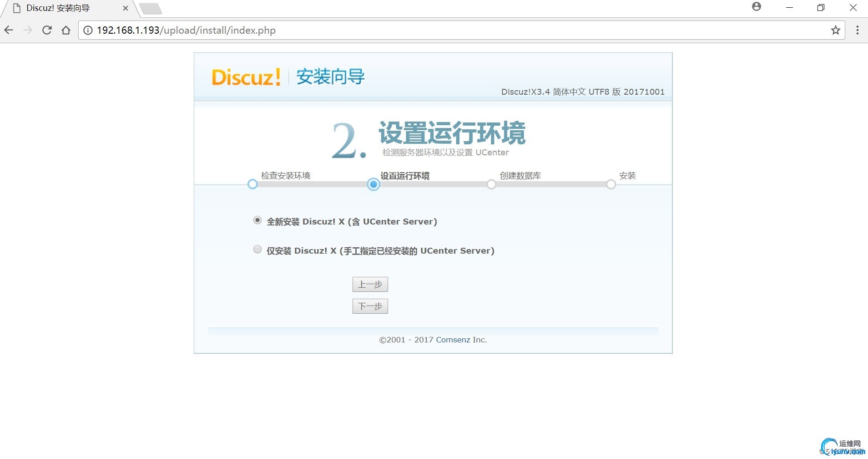Click the 下一步 button
Viewport: 868px width, 459px height.
pos(370,306)
